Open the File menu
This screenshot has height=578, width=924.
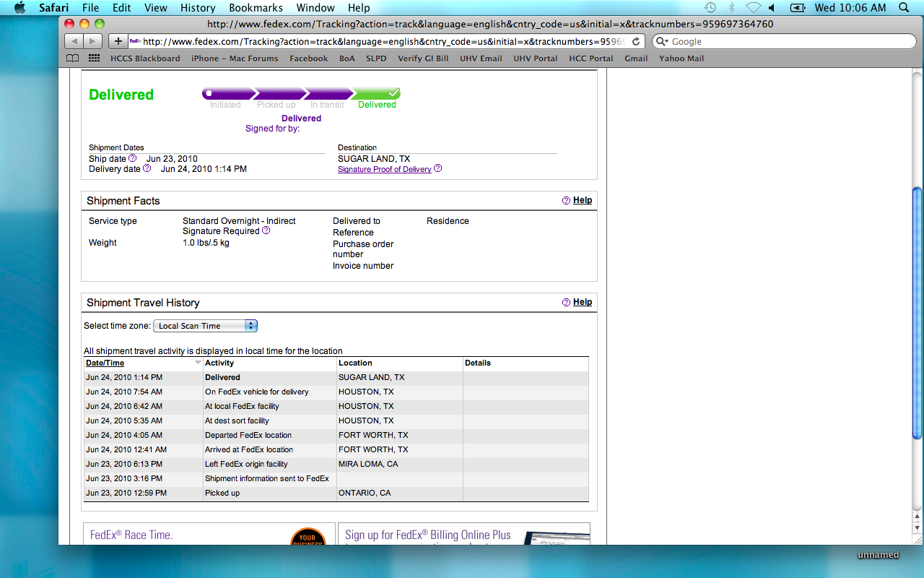[90, 8]
